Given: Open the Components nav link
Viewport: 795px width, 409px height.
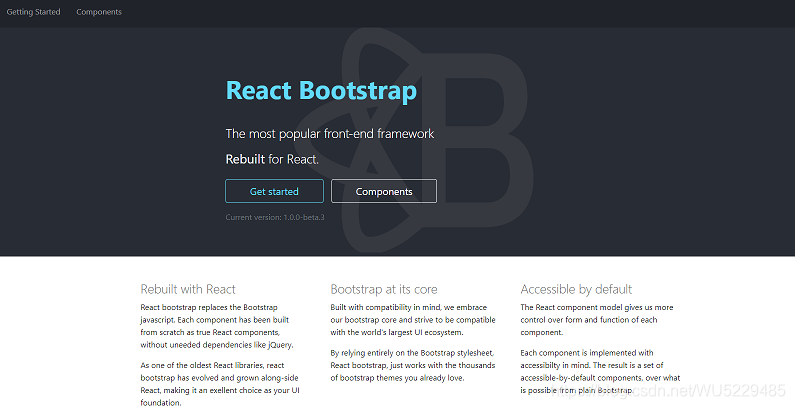Looking at the screenshot, I should [99, 12].
